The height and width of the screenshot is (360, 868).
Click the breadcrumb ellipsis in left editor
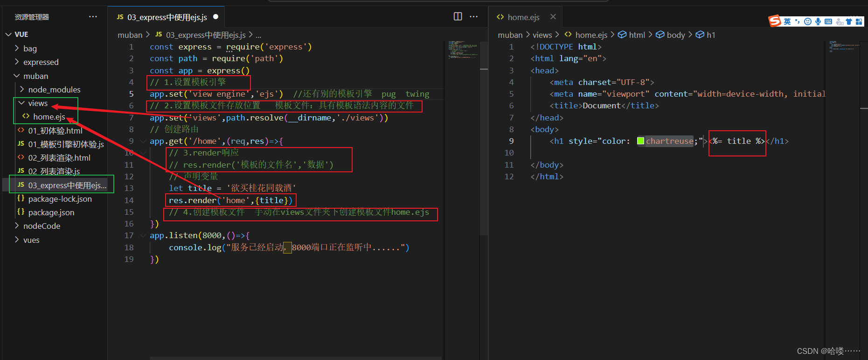[x=258, y=35]
